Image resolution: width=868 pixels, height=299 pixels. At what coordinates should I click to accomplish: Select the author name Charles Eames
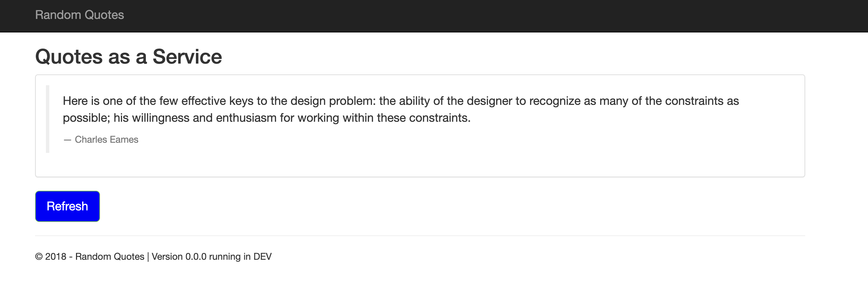106,140
